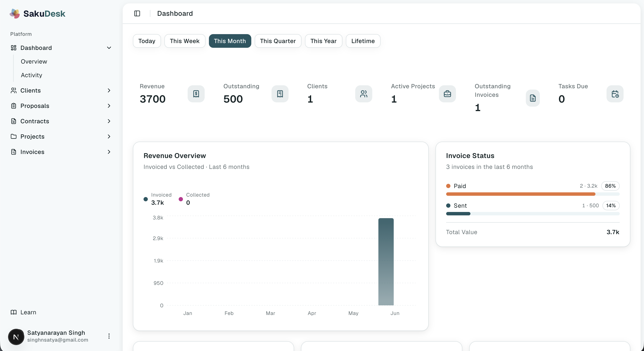Toggle the sidebar panel icon
This screenshot has width=644, height=351.
pos(137,13)
